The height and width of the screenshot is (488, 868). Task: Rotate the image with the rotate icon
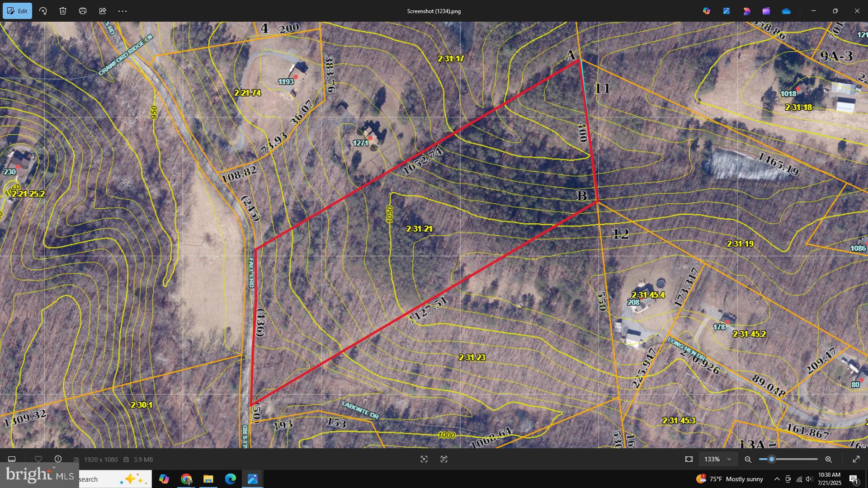pyautogui.click(x=43, y=11)
